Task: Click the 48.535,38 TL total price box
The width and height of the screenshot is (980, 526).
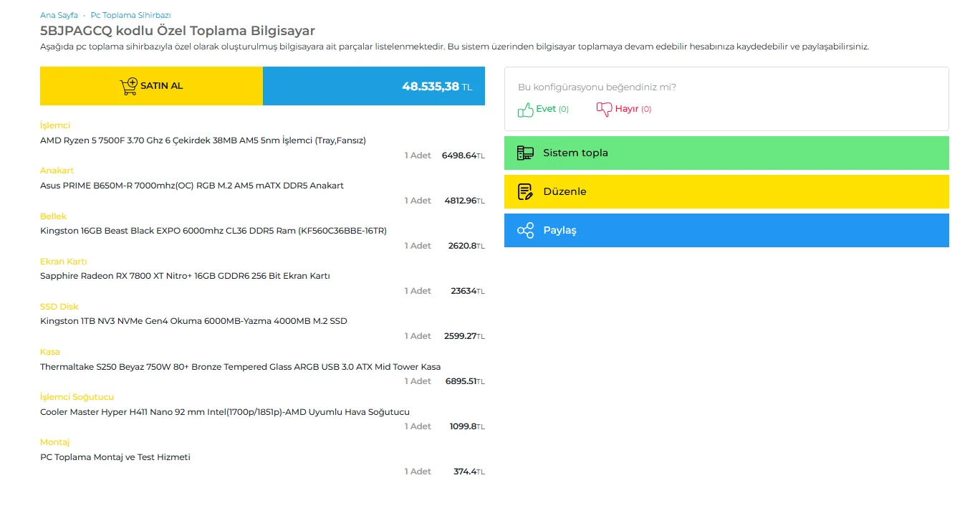Action: [374, 86]
